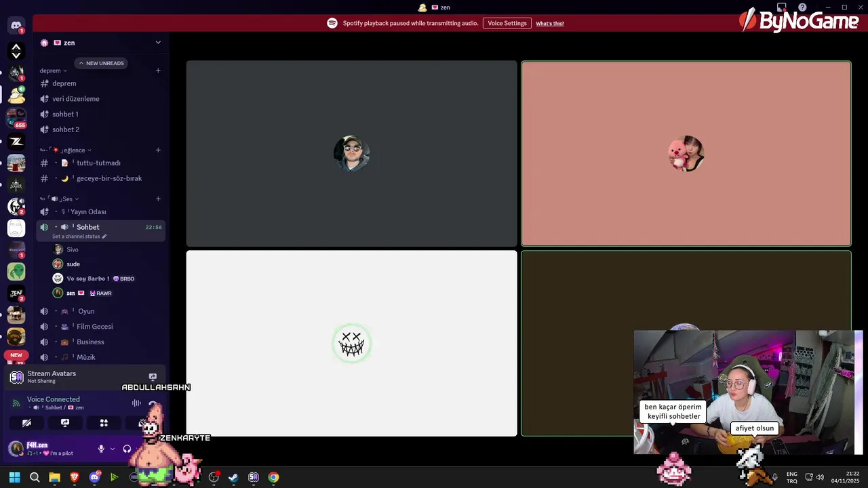Image resolution: width=868 pixels, height=488 pixels.
Task: Open tuttu-tutmadı text channel
Action: click(x=100, y=163)
